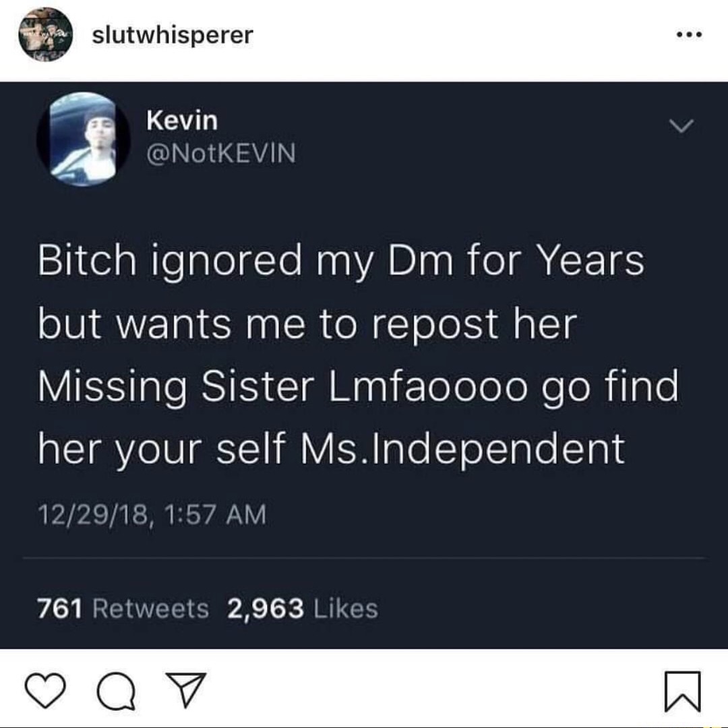Viewport: 728px width, 728px height.
Task: Open slutwhisperer's round profile avatar
Action: tap(46, 35)
